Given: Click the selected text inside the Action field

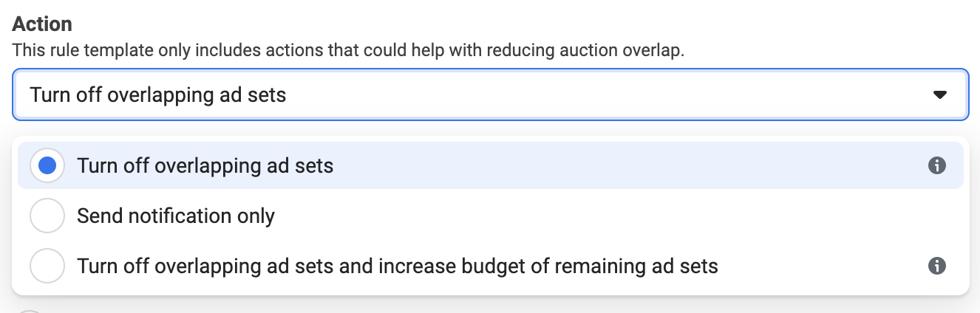Looking at the screenshot, I should pos(157,95).
